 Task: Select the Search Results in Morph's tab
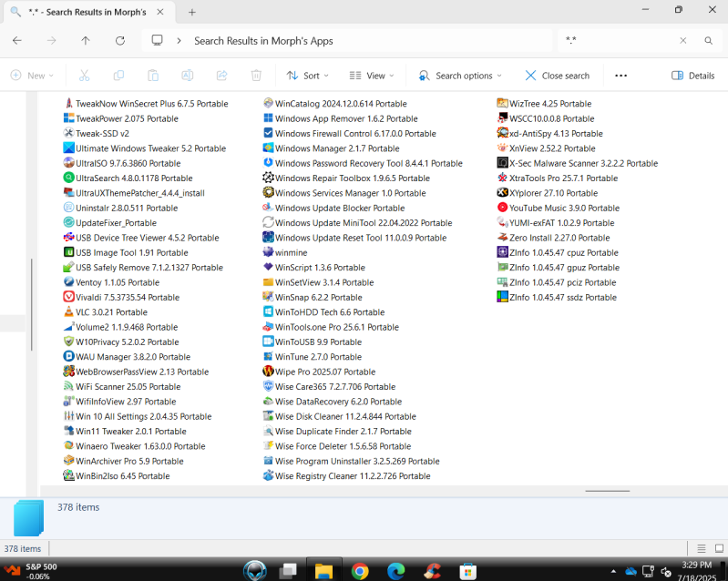(x=88, y=12)
